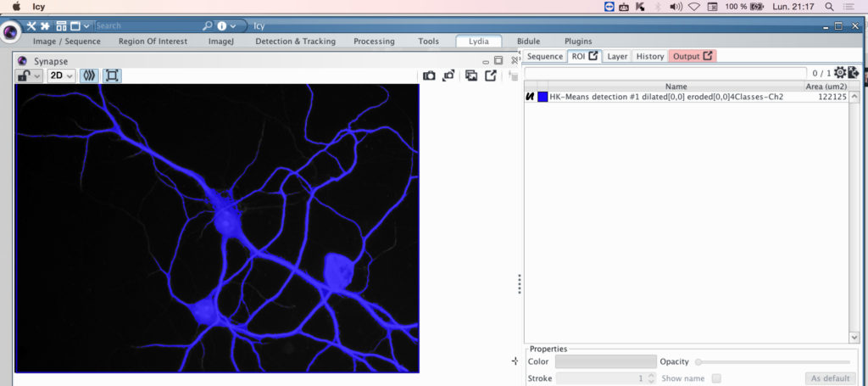Click the As default button

(831, 378)
